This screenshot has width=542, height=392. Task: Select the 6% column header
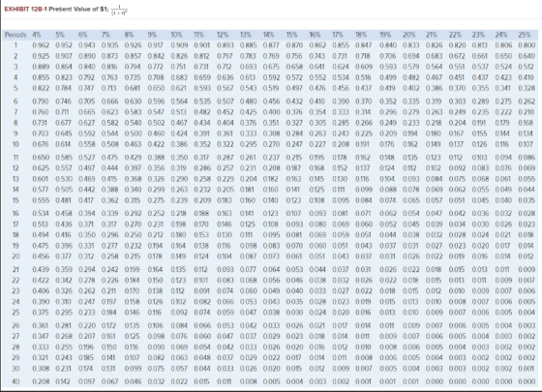[x=82, y=35]
